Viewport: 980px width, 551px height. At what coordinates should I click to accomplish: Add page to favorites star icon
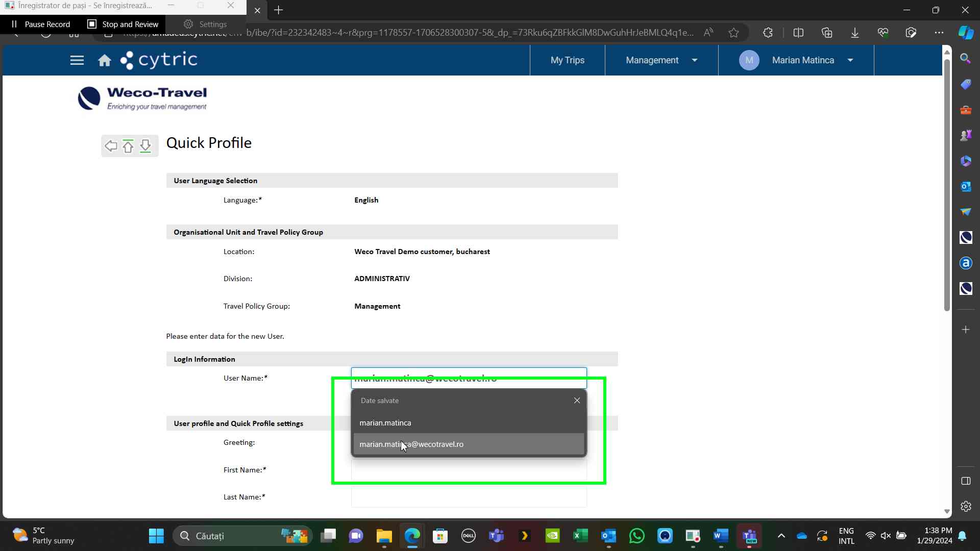pos(733,33)
